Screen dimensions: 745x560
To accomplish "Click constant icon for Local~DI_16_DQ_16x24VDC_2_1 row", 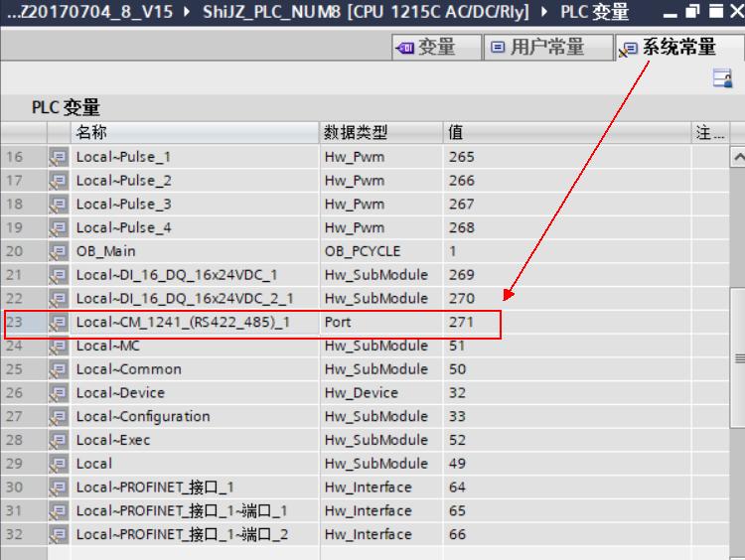I will click(x=59, y=298).
